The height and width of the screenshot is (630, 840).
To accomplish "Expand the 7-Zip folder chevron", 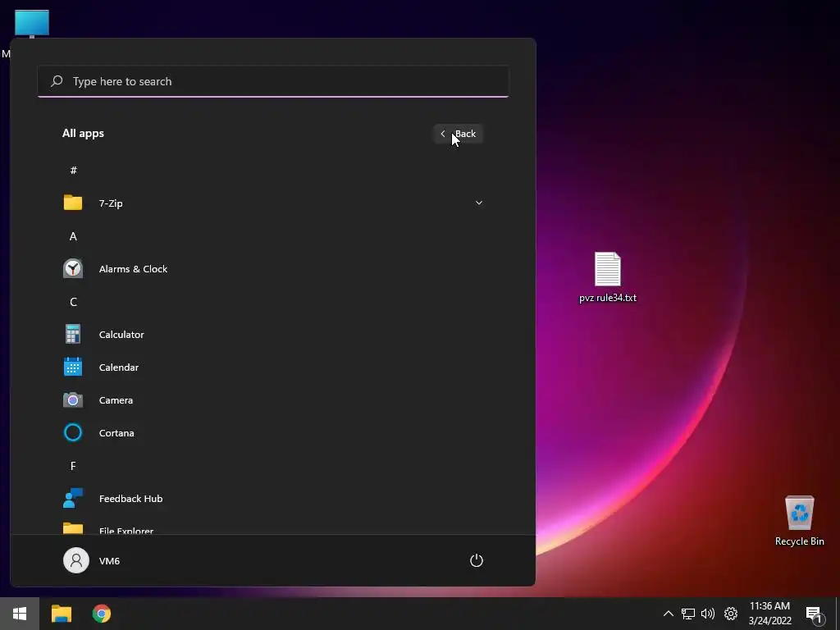I will [479, 203].
